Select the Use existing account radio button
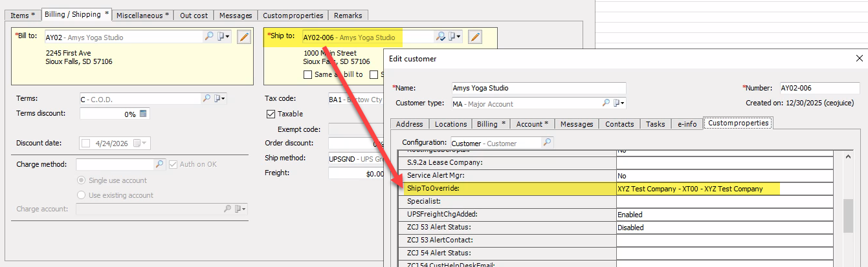This screenshot has height=267, width=868. [82, 195]
